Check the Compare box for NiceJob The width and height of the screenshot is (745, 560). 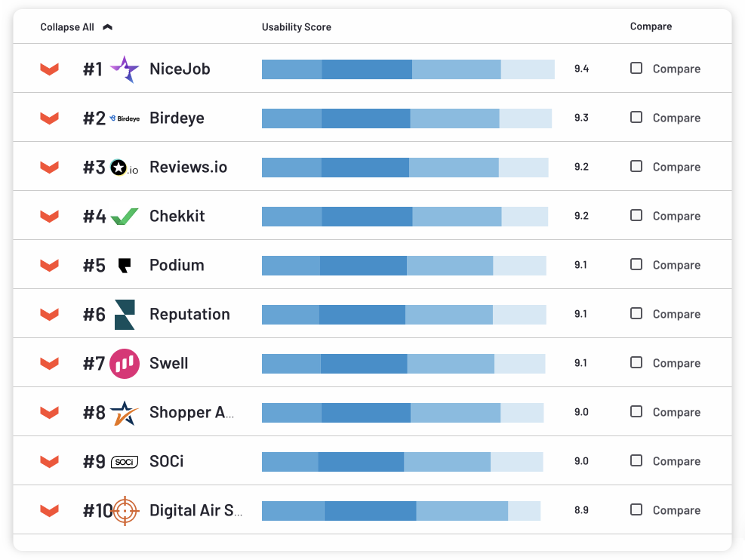point(636,68)
